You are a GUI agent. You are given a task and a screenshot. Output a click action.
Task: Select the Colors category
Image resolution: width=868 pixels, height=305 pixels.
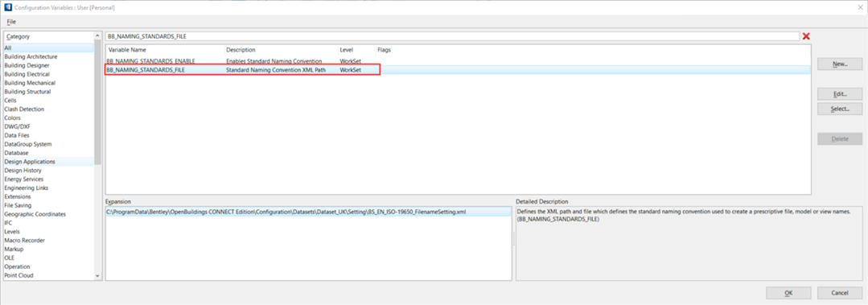(49, 118)
